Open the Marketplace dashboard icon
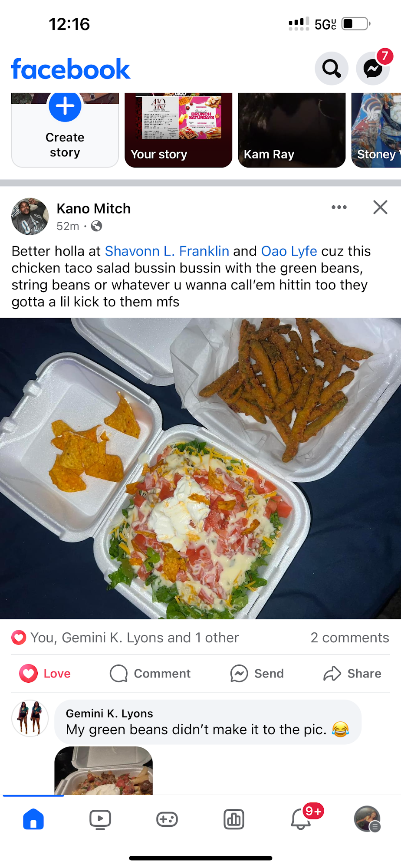 tap(234, 819)
